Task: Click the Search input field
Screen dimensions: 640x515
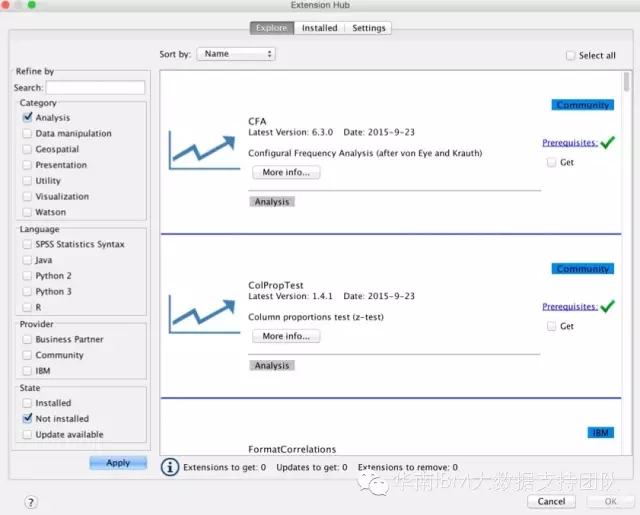Action: pos(95,87)
